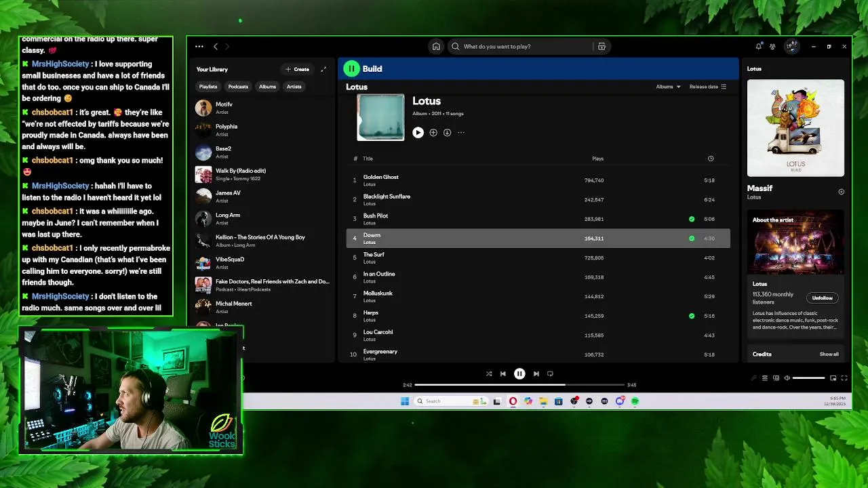The width and height of the screenshot is (868, 488).
Task: Open the Lotus artist heading link
Action: point(357,87)
